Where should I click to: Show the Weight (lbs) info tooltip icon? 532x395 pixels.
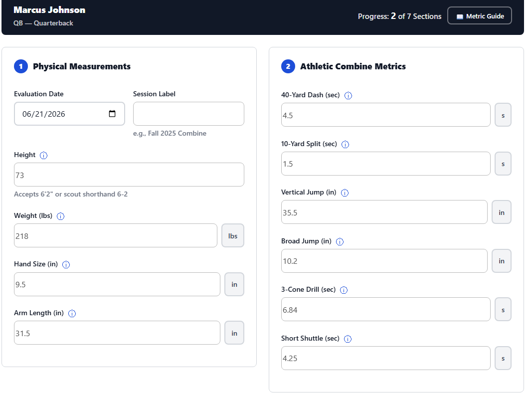[x=60, y=216]
